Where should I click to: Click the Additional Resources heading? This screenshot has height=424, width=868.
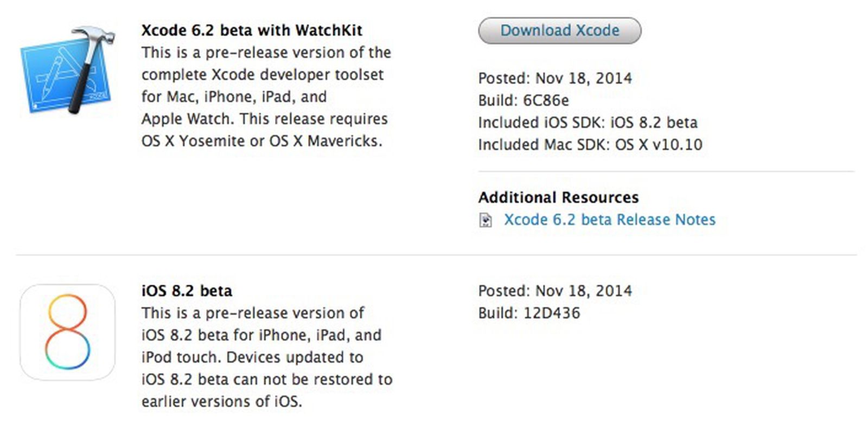coord(558,197)
